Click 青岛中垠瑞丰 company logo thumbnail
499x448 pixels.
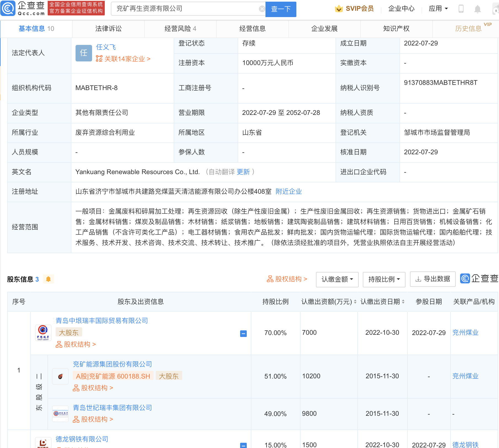tap(43, 333)
